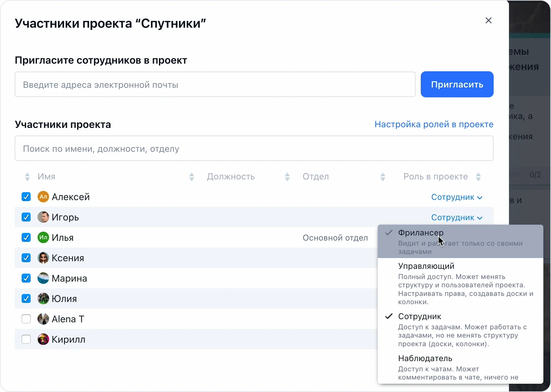
Task: Open Настройка ролей в проекте link
Action: click(x=434, y=124)
